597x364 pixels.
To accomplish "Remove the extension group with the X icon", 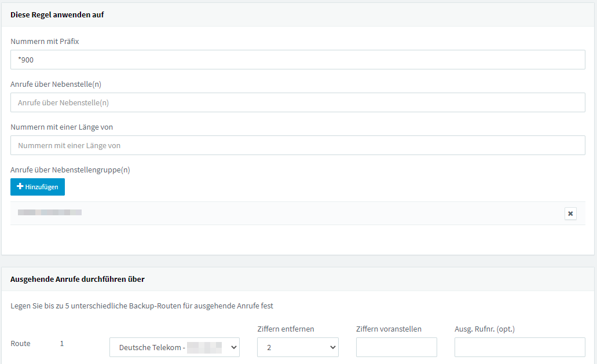I will [x=570, y=214].
